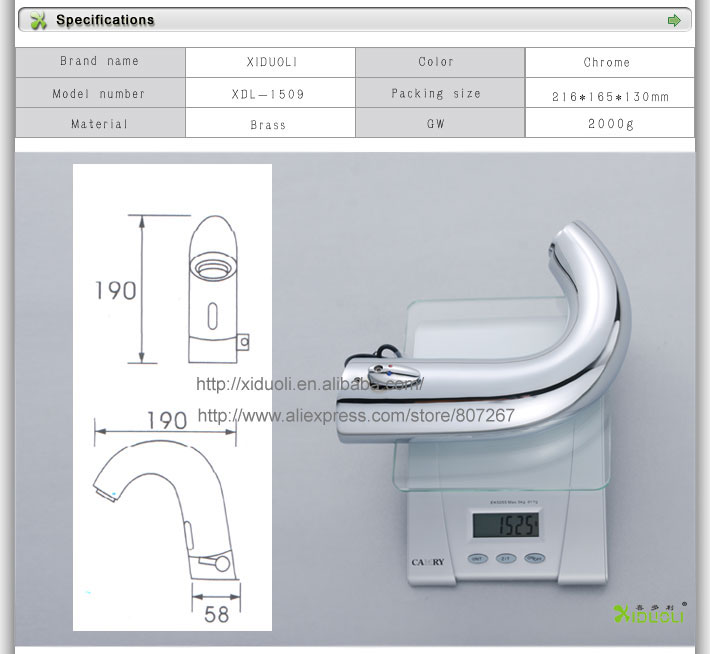Viewport: 710px width, 654px height.
Task: Select the 'Model number' label cell
Action: coord(101,93)
